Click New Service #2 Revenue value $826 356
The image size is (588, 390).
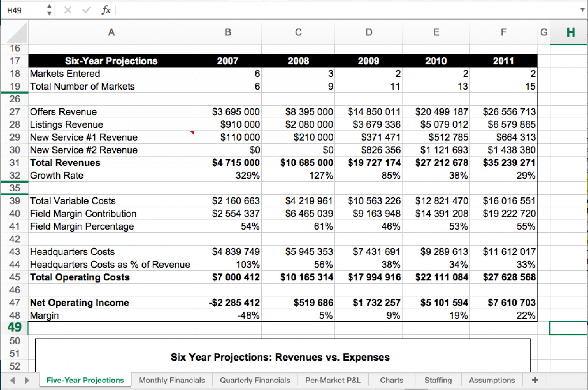click(369, 150)
